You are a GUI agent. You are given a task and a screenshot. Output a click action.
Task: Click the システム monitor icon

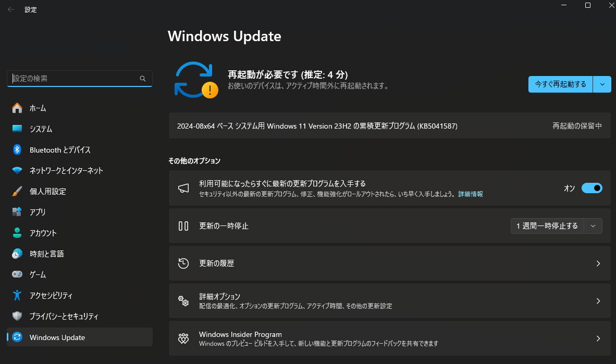(17, 129)
